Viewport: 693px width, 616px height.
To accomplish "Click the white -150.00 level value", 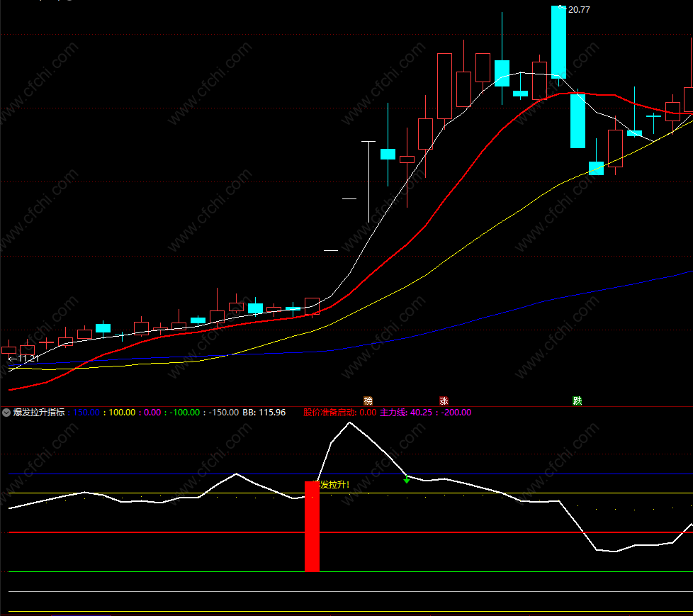I will (x=223, y=413).
